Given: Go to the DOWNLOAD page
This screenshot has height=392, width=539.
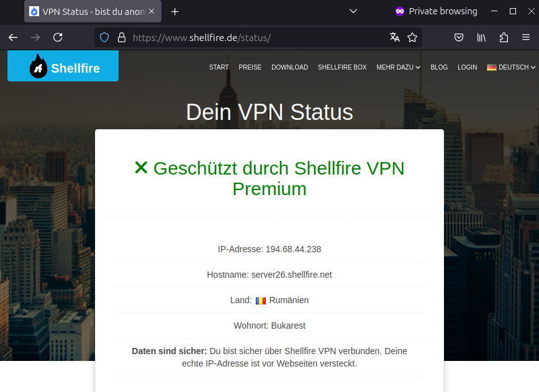Looking at the screenshot, I should 289,67.
